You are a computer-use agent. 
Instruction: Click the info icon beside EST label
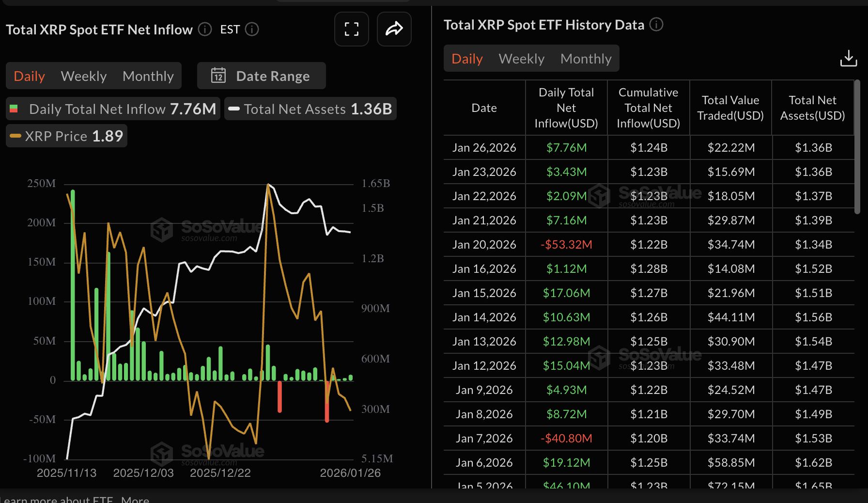252,30
